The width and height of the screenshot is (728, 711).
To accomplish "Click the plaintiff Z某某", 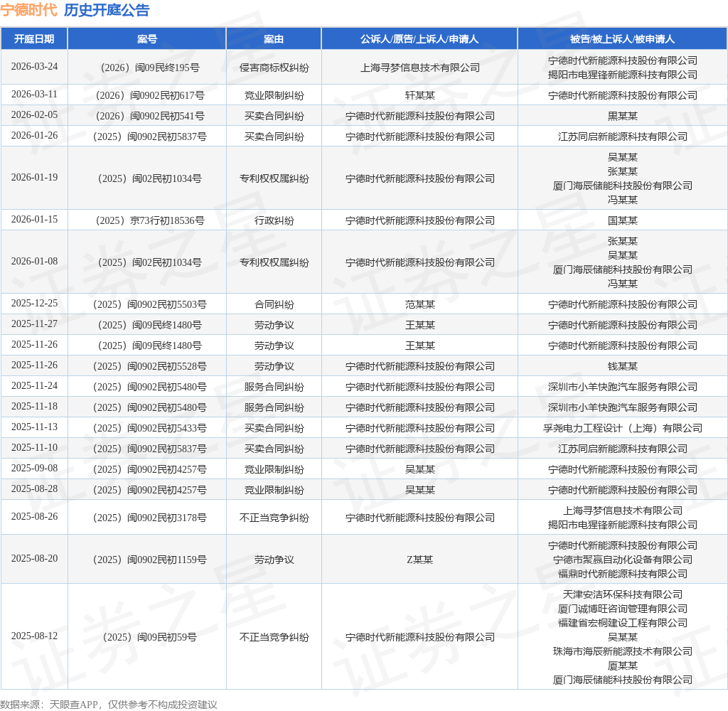I will (x=419, y=560).
